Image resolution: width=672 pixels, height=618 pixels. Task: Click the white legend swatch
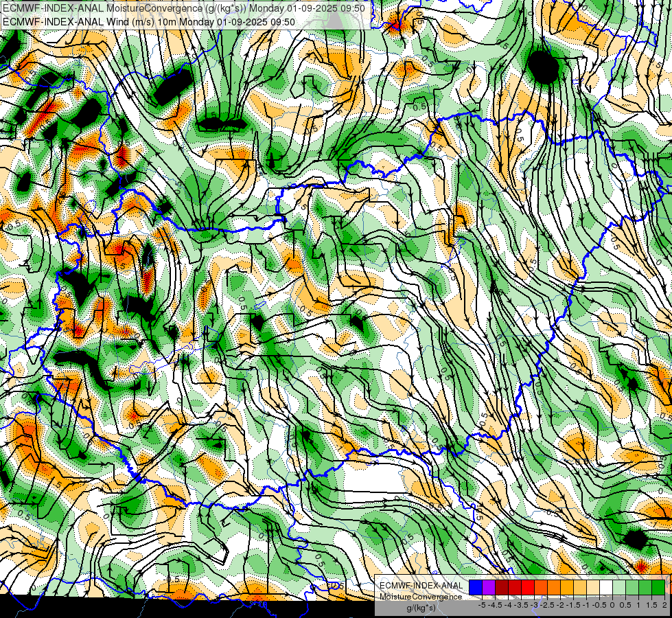pos(606,587)
